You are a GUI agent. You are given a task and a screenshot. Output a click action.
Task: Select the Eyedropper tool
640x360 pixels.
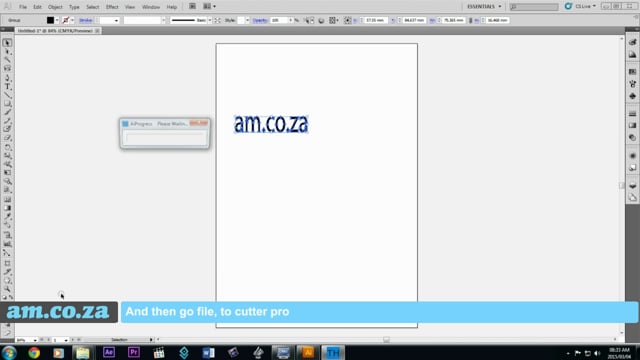pos(7,216)
